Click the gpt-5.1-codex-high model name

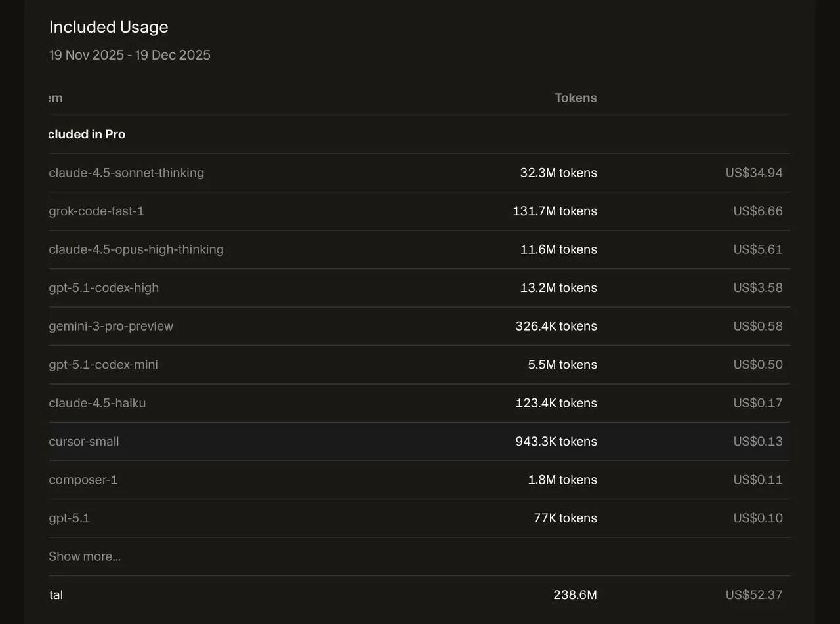[x=104, y=288]
